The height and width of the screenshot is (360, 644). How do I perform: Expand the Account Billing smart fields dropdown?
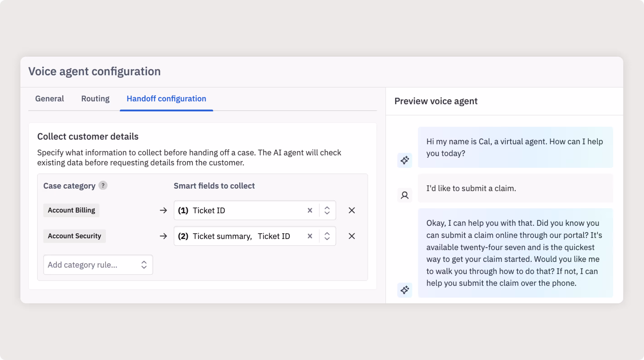click(327, 210)
